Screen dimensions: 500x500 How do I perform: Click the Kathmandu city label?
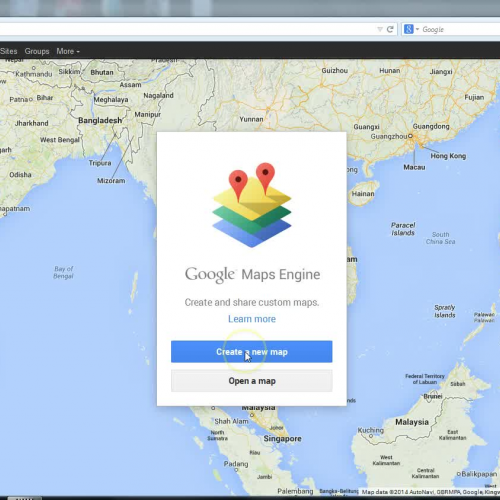pos(34,74)
